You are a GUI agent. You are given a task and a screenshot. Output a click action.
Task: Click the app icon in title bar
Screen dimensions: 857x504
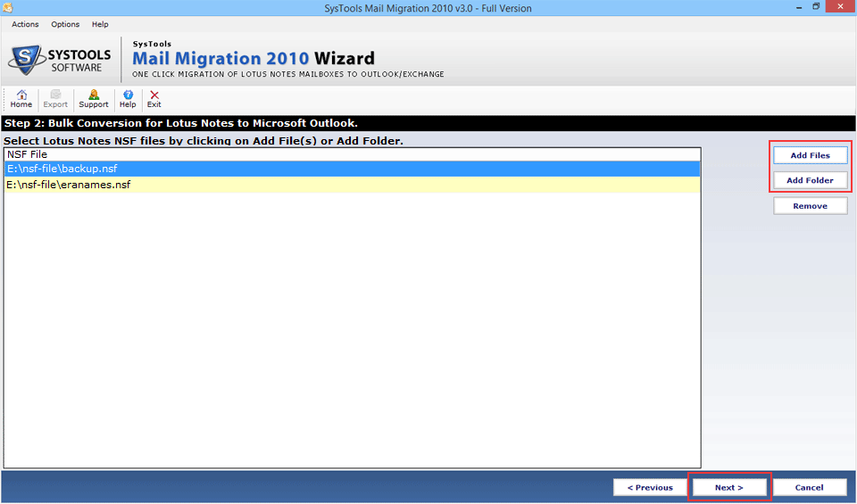point(7,8)
